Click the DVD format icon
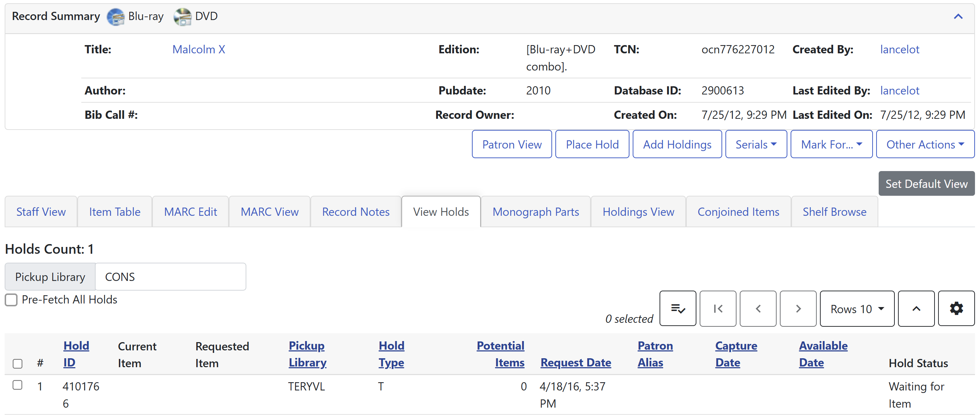Screen dimensions: 980x418 click(x=182, y=17)
